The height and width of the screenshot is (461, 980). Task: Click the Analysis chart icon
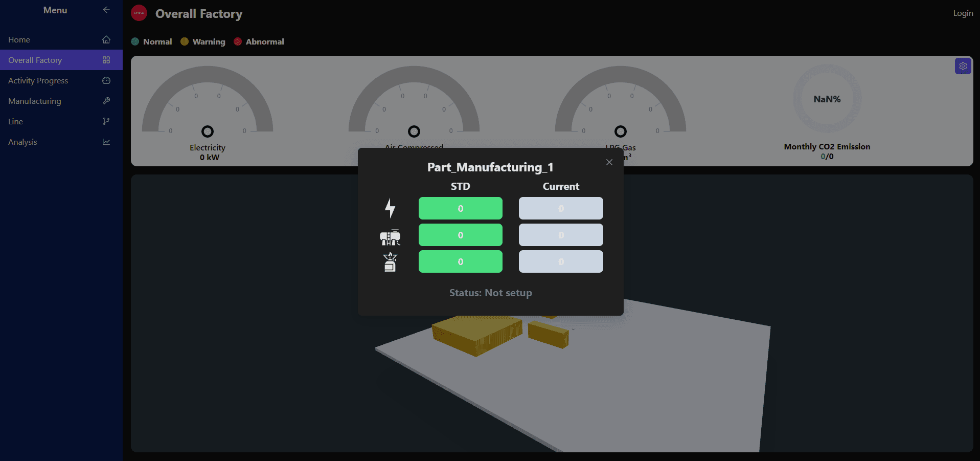[x=106, y=142]
